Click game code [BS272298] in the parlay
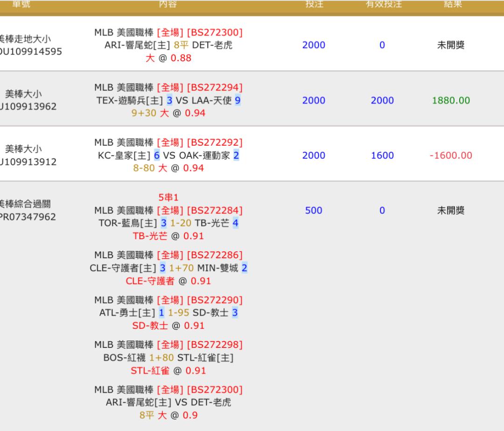504x431 pixels. click(x=215, y=345)
